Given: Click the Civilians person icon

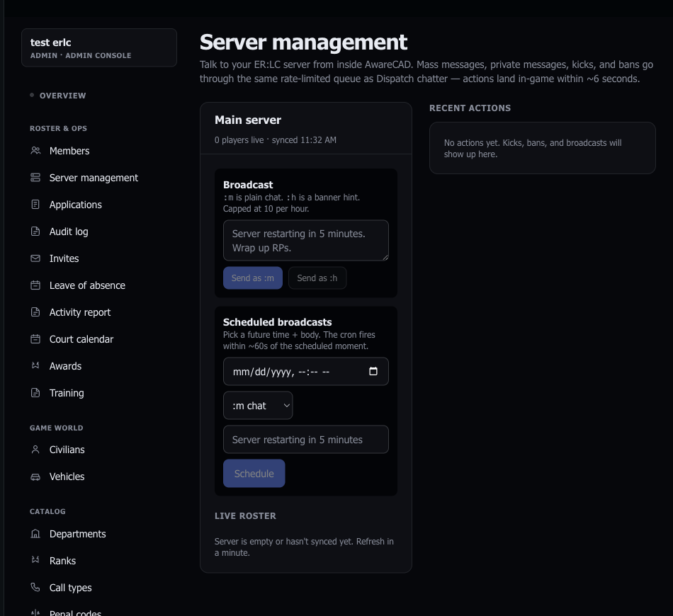Looking at the screenshot, I should (x=35, y=450).
